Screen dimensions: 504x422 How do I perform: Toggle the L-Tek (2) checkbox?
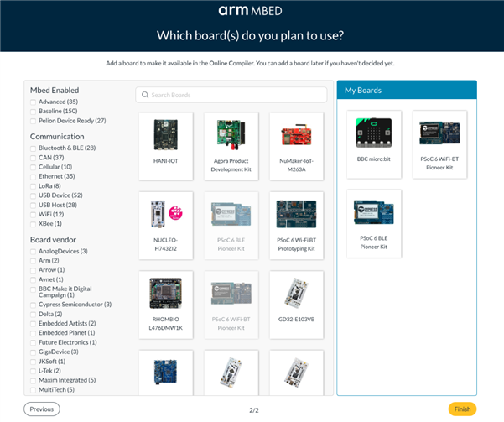pyautogui.click(x=33, y=371)
